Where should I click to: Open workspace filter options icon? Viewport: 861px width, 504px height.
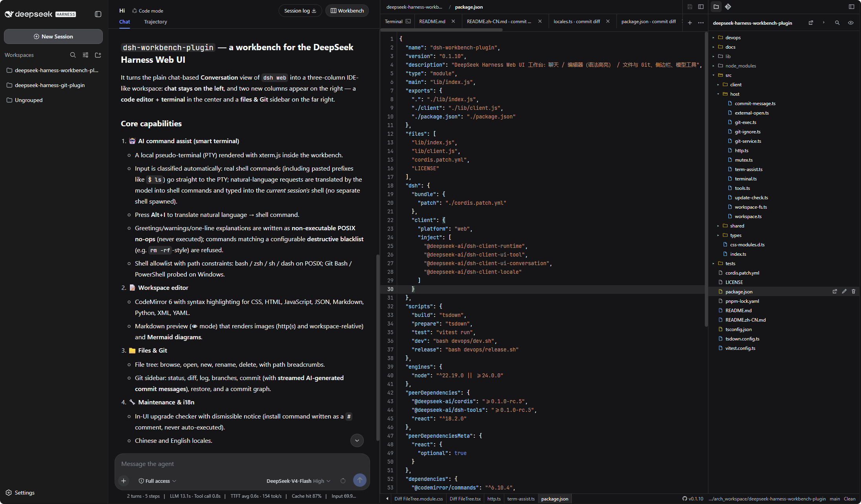(86, 55)
